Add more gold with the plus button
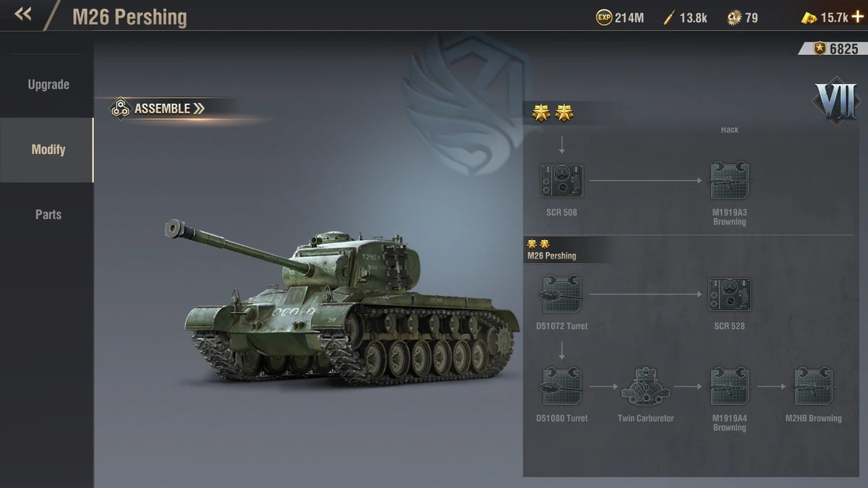The image size is (868, 488). pos(857,17)
